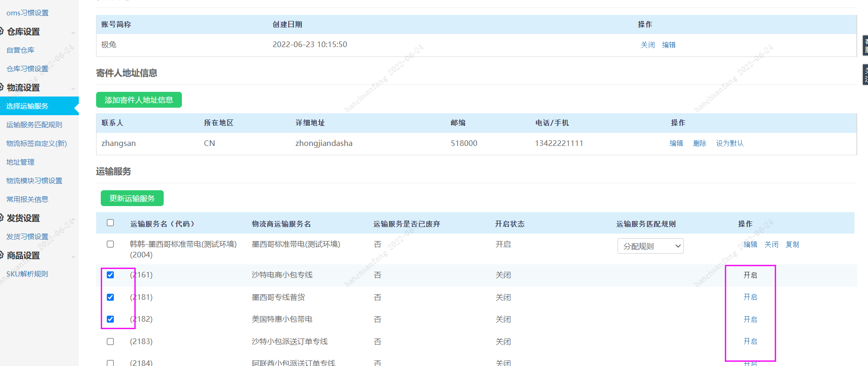Click 墨西哥标准带电(测试环境) carrier service cell
Image resolution: width=868 pixels, height=366 pixels.
pos(296,244)
